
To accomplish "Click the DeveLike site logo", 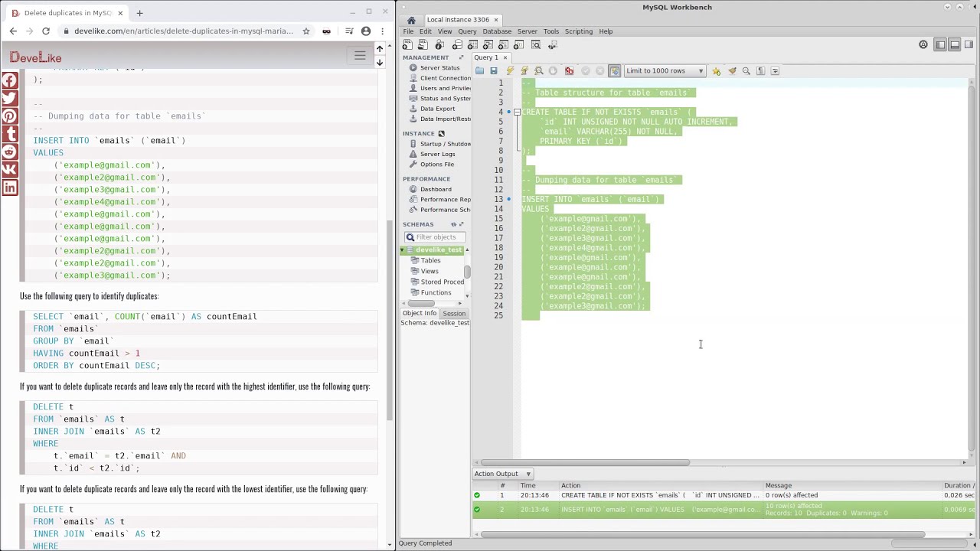I will tap(36, 57).
